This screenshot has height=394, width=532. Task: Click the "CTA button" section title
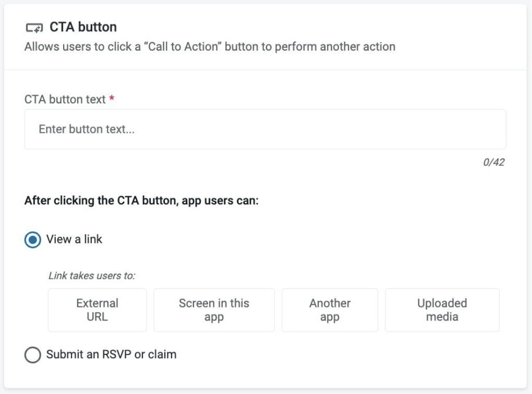coord(83,27)
